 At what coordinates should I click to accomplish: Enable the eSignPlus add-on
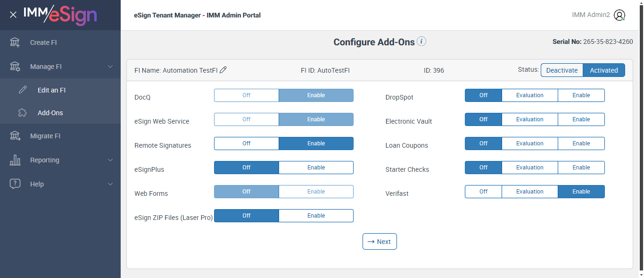tap(316, 168)
